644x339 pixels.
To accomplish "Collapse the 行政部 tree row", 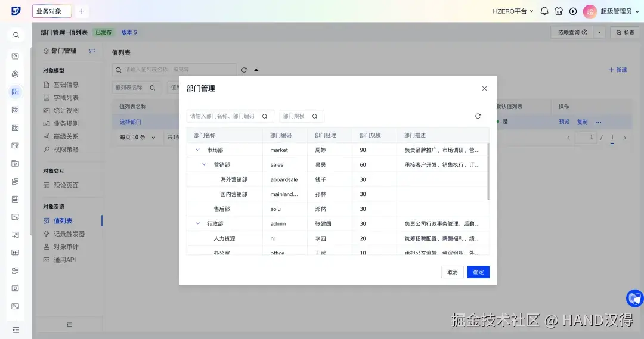I will (197, 223).
